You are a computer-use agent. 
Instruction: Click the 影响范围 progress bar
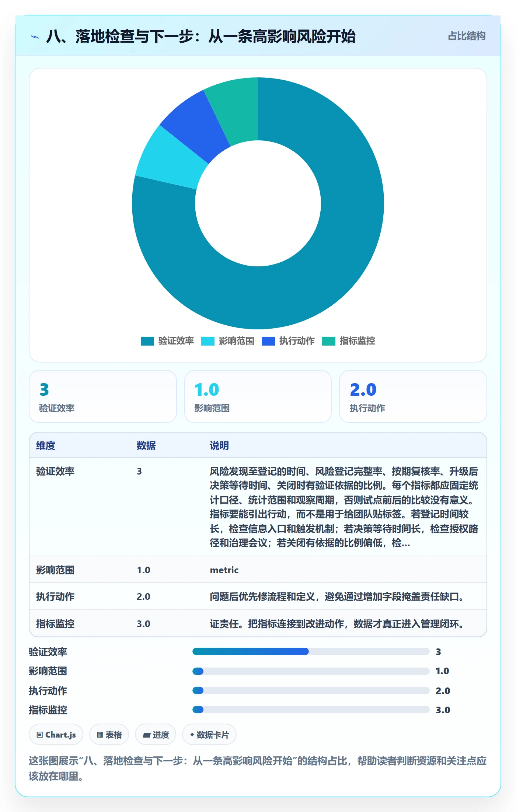tap(311, 671)
